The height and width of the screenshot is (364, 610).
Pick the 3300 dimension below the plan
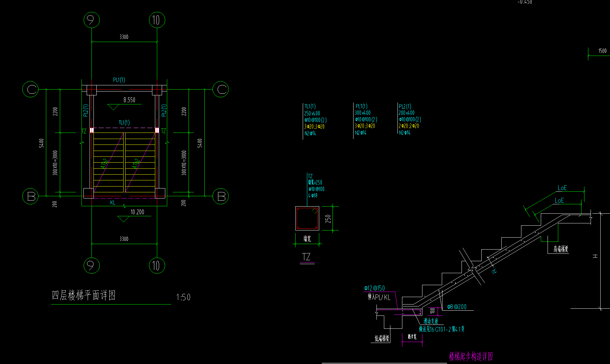[124, 239]
